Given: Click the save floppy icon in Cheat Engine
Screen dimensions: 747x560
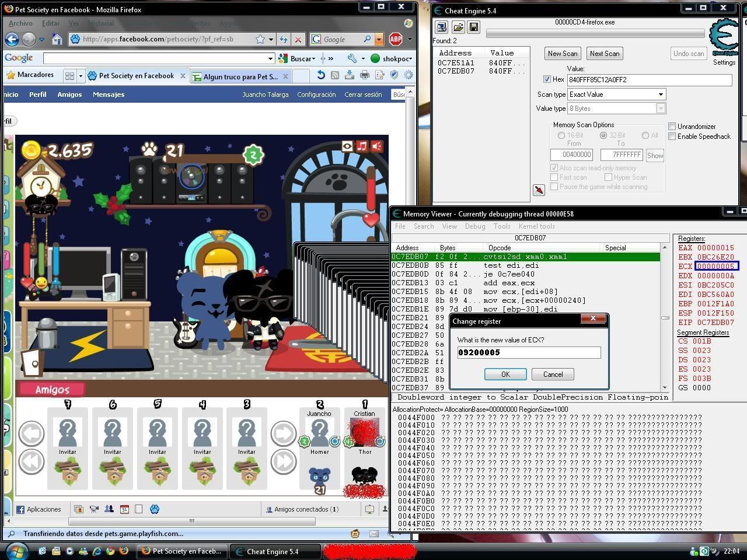Looking at the screenshot, I should (473, 27).
